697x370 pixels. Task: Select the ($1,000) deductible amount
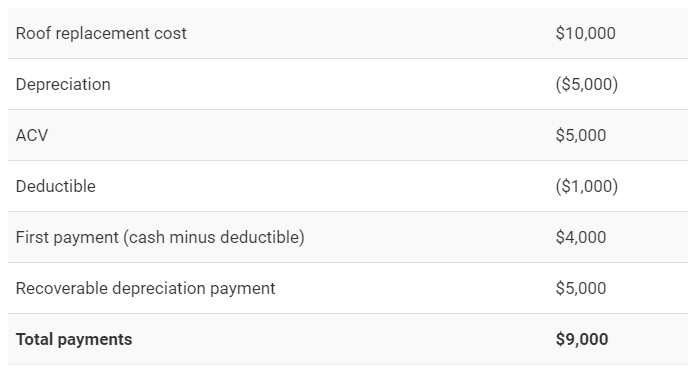(x=587, y=186)
